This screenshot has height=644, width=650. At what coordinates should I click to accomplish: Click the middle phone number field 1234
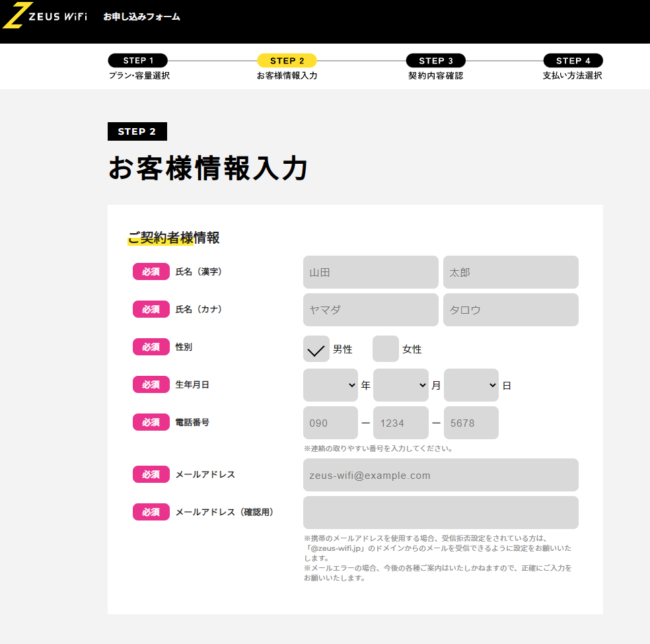pos(400,423)
